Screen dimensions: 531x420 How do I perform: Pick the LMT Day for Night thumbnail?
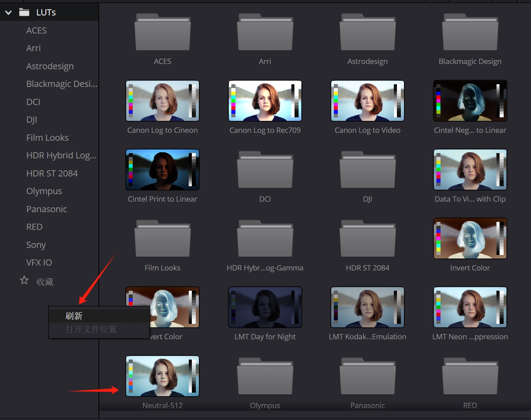265,307
